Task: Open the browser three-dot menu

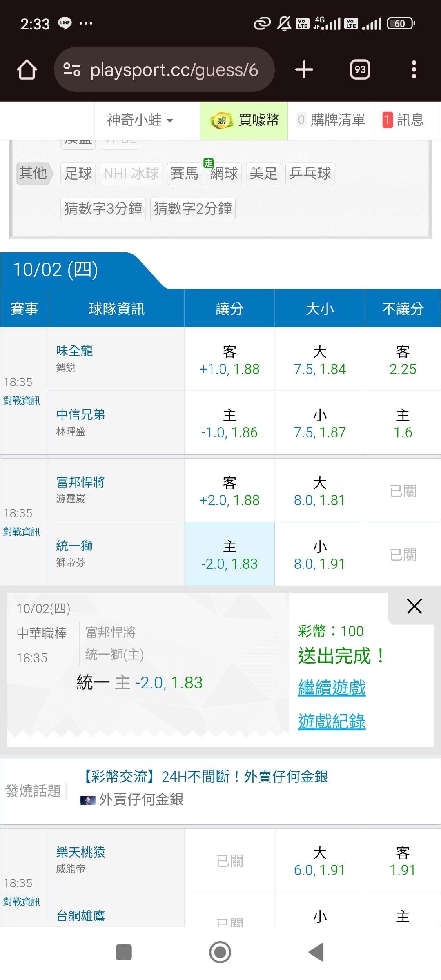Action: point(414,70)
